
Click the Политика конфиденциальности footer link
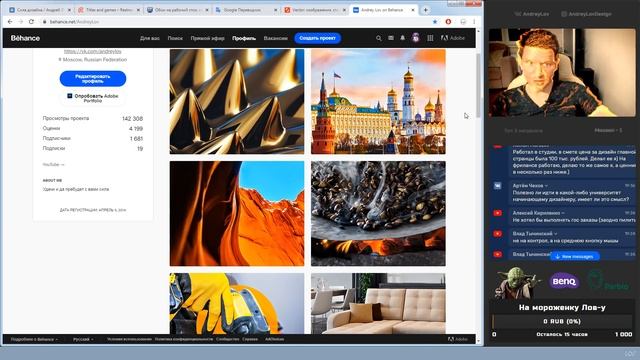tap(184, 339)
